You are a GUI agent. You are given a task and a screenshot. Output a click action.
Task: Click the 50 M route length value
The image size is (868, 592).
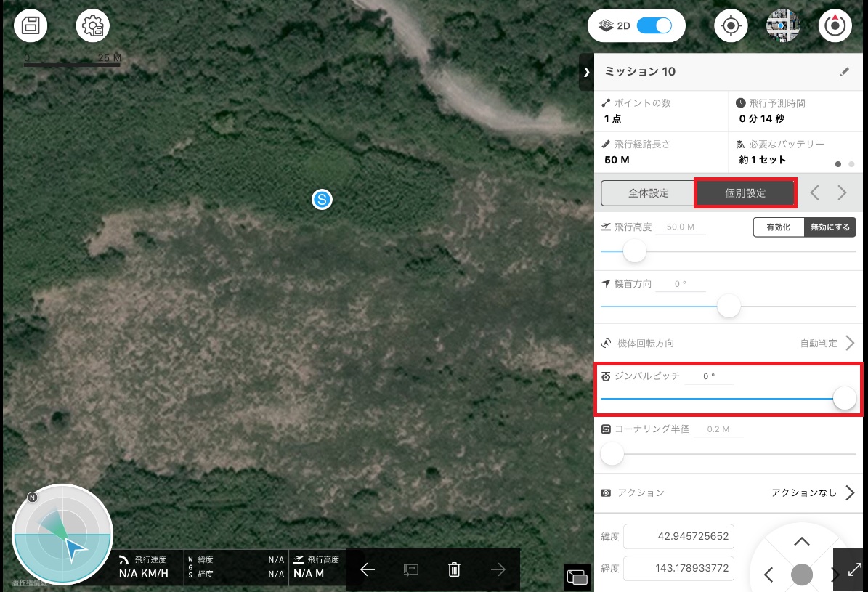click(617, 160)
